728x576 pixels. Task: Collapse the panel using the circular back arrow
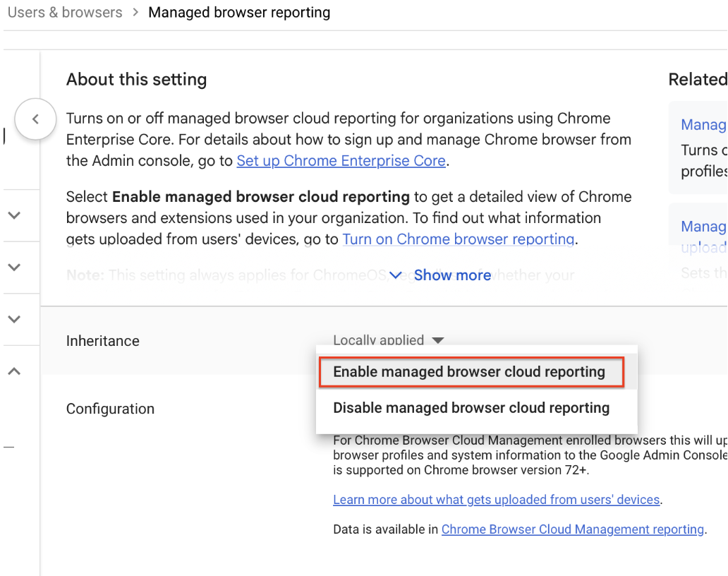(x=35, y=119)
